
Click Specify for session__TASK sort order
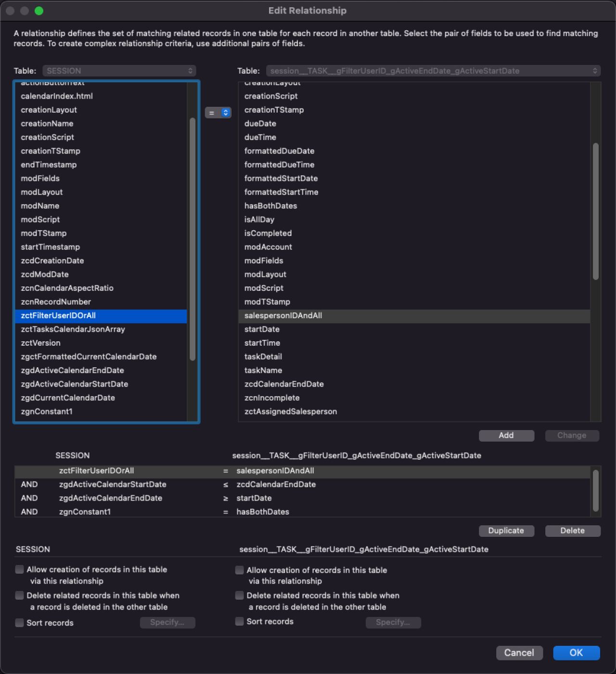[x=393, y=622]
